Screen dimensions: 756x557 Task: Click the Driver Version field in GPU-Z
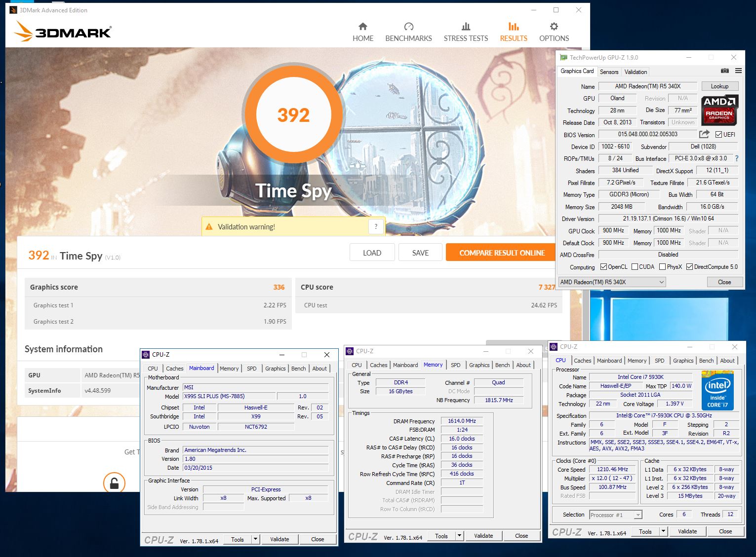(668, 219)
